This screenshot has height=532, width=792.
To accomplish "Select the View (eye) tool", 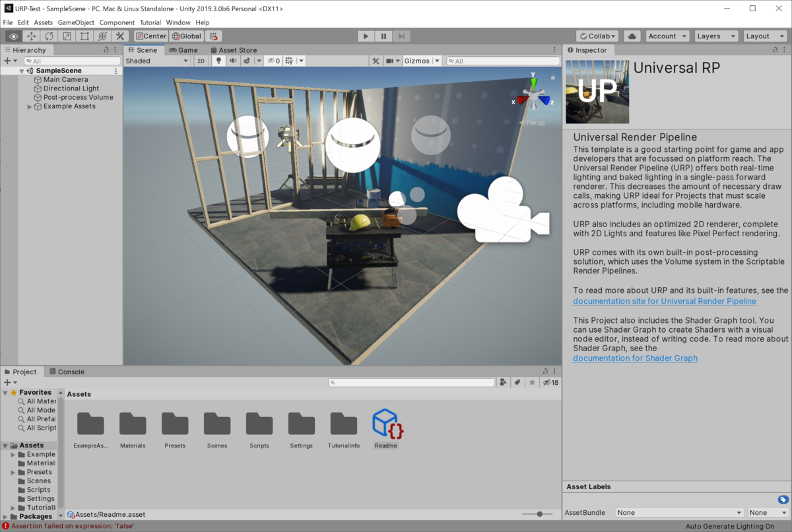I will 13,36.
